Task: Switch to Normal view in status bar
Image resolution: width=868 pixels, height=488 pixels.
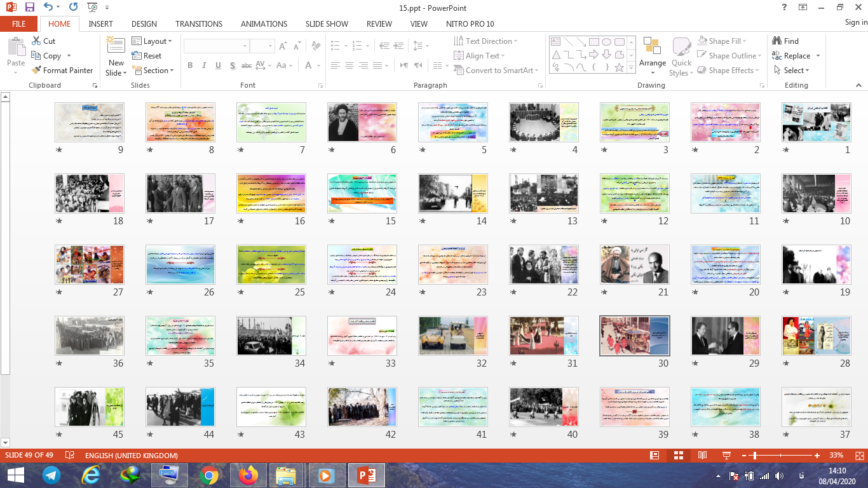Action: [x=654, y=456]
